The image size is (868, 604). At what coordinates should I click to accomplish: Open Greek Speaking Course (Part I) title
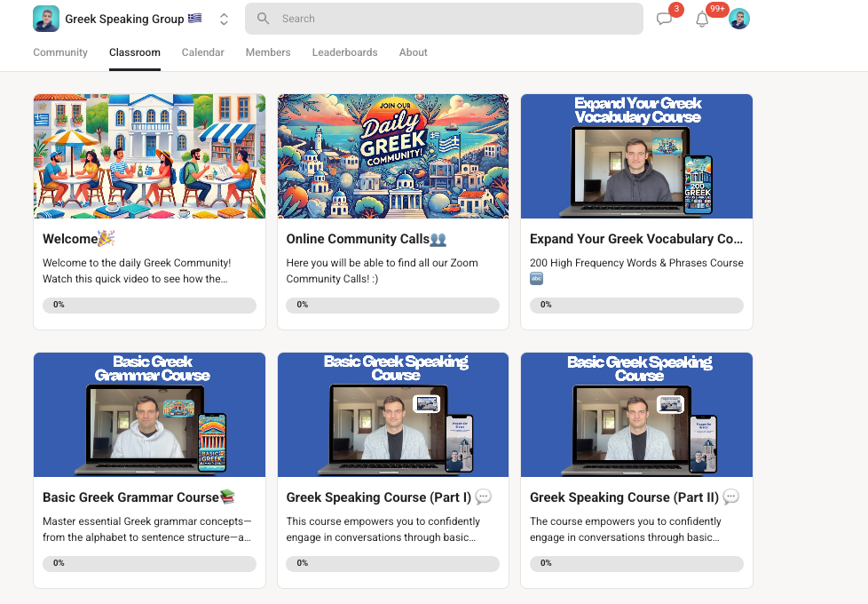point(379,497)
